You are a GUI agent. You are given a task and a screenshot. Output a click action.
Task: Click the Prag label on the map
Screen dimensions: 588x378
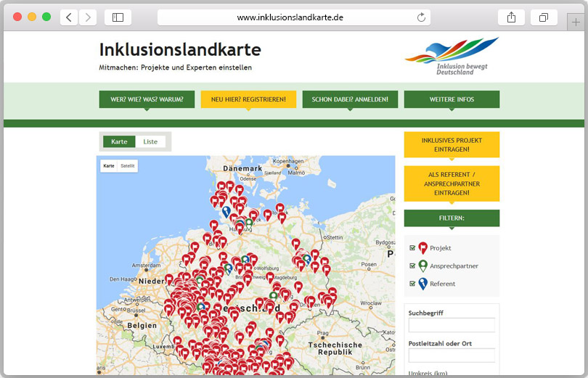click(x=322, y=333)
